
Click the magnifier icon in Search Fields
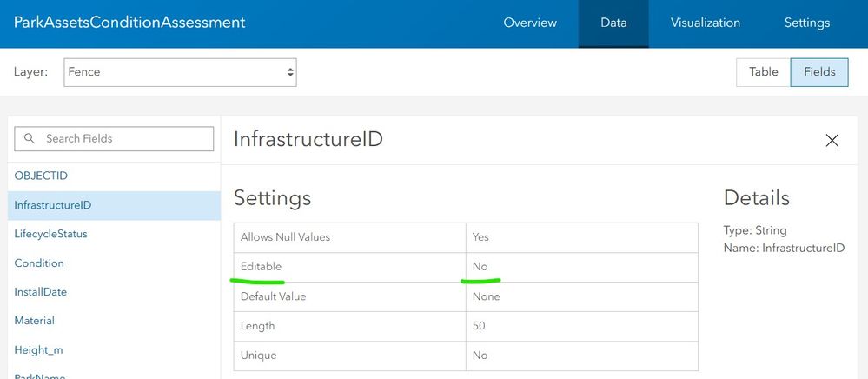tap(30, 139)
